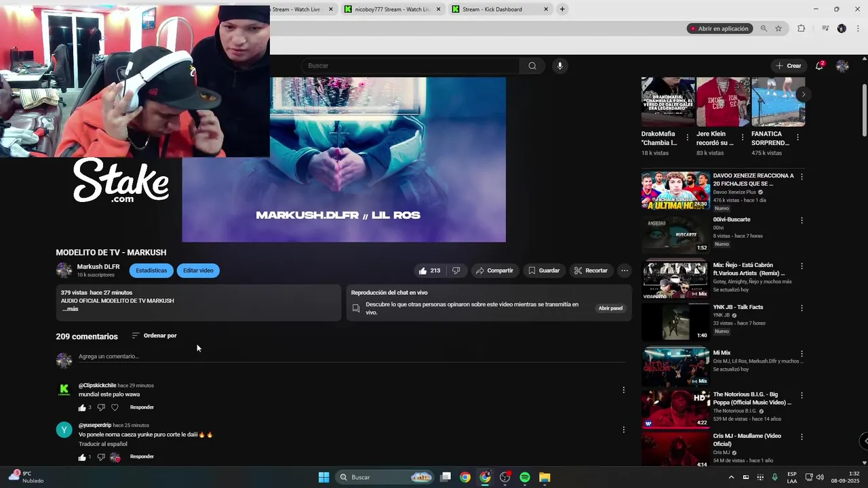Close the Stream - Kick Dashboard tab
The height and width of the screenshot is (488, 868).
click(x=546, y=9)
